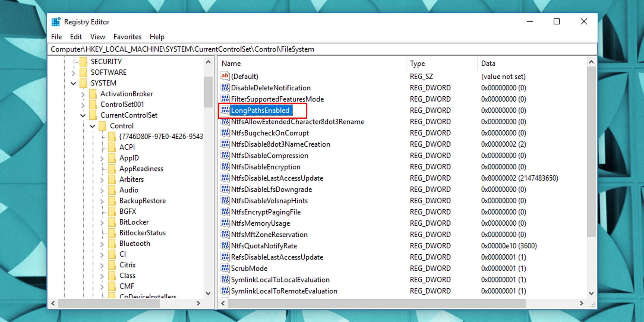Click the DWORD icon beside ScrubMode
Viewport: 644px width, 322px height.
(x=225, y=268)
